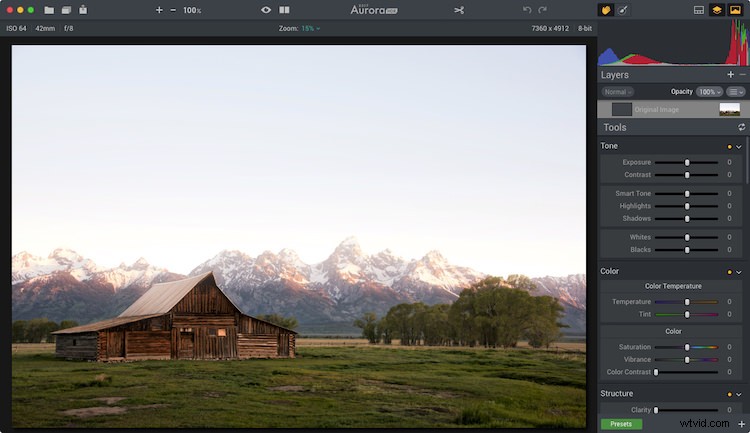Viewport: 750px width, 433px height.
Task: Toggle the Color panel yellow indicator
Action: pyautogui.click(x=729, y=272)
